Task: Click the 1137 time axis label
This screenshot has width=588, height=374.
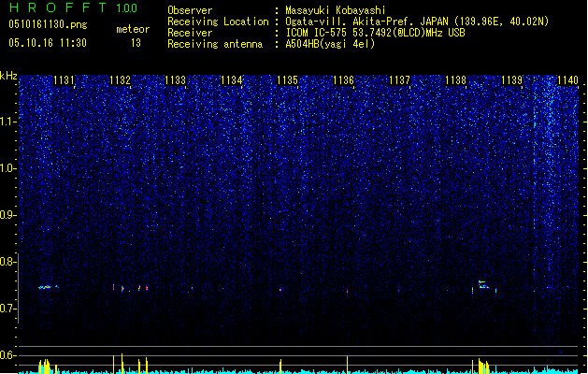Action: click(399, 80)
